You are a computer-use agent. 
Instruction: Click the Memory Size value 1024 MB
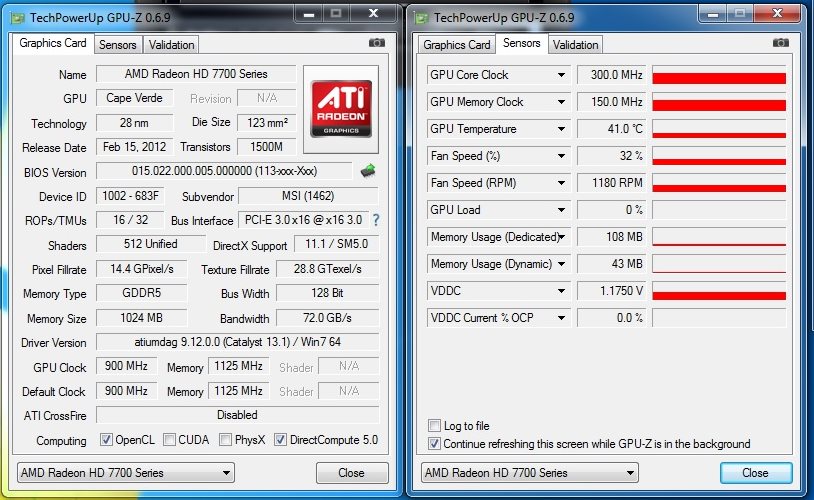coord(142,317)
